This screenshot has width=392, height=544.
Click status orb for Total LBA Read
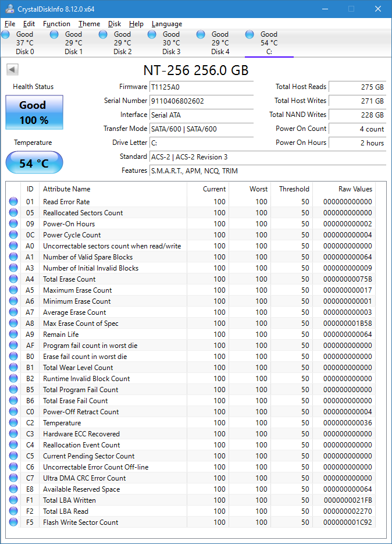[13, 511]
